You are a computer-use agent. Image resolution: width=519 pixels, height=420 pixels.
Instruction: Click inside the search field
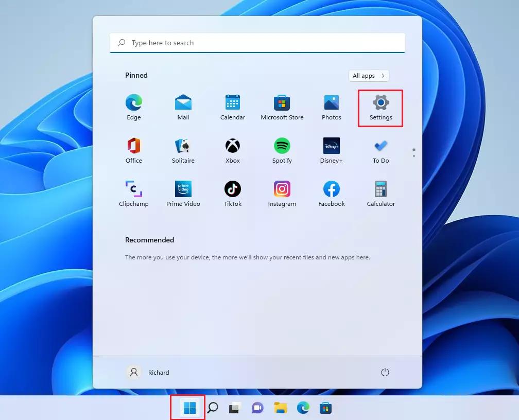[x=257, y=43]
